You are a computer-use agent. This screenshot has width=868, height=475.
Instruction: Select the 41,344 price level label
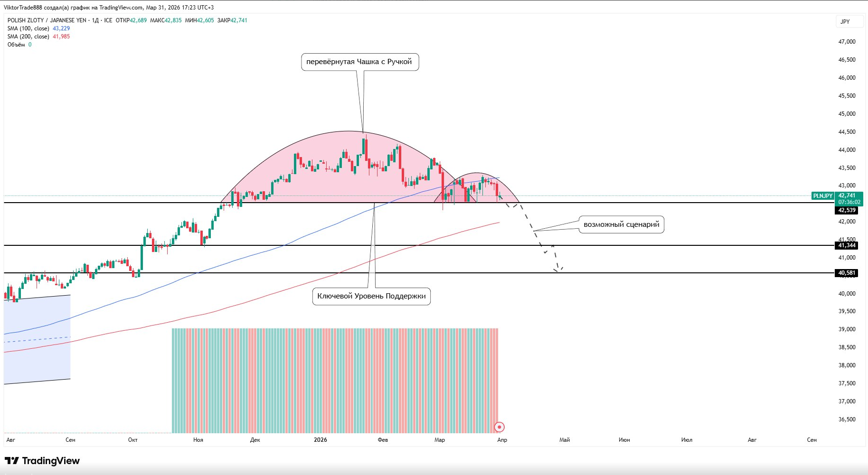847,245
